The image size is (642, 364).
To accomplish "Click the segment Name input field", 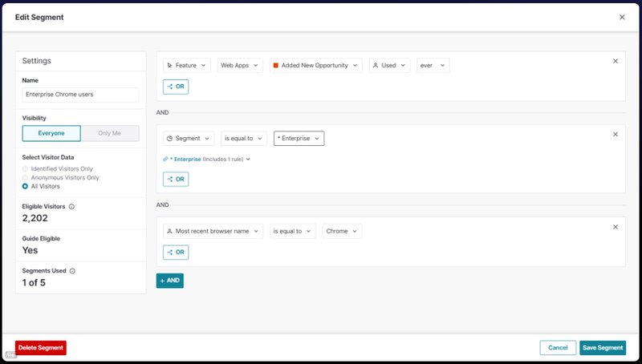I will point(81,95).
